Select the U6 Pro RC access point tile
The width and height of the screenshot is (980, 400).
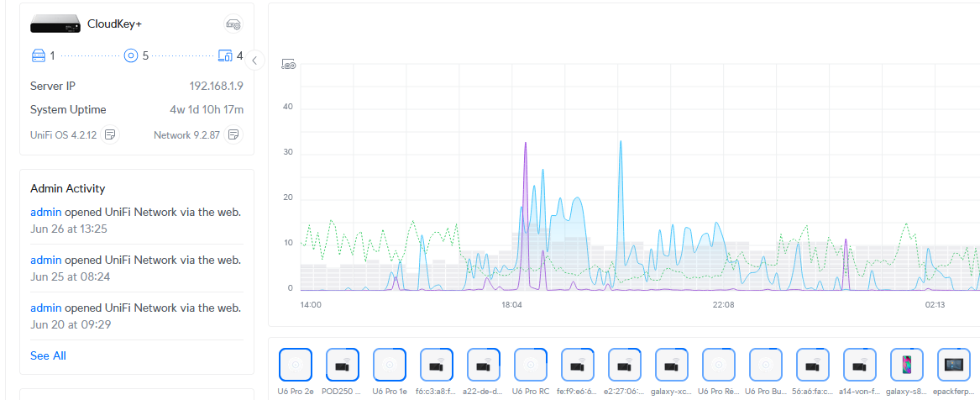coord(531,365)
